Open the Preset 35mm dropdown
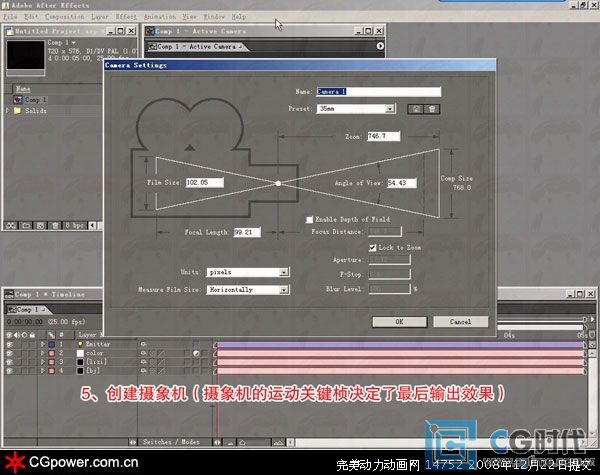The height and width of the screenshot is (475, 600). (390, 109)
